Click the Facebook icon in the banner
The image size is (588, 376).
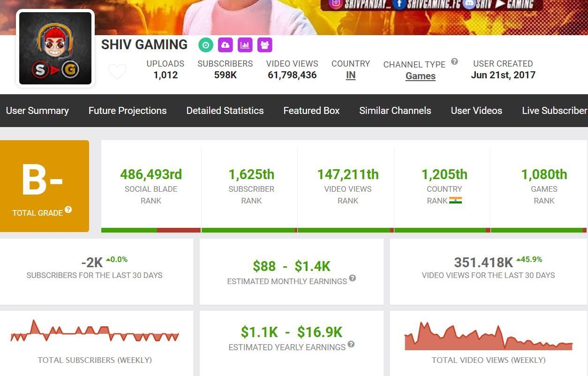click(x=399, y=4)
